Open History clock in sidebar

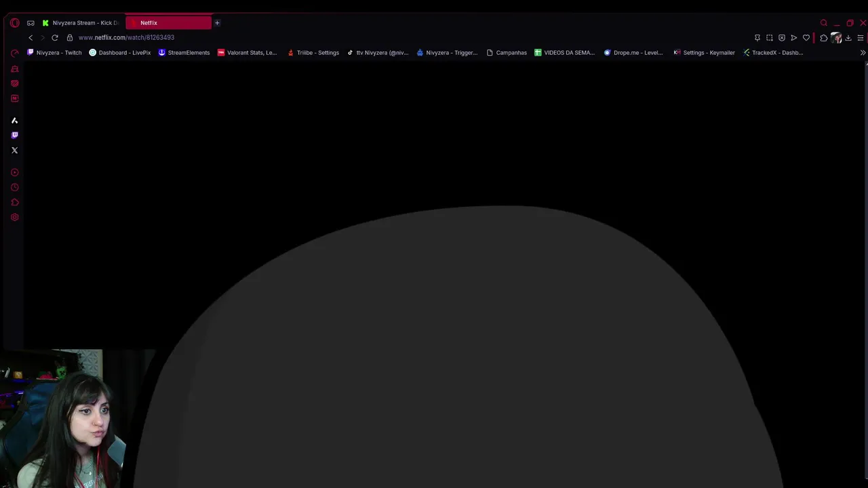pyautogui.click(x=14, y=188)
